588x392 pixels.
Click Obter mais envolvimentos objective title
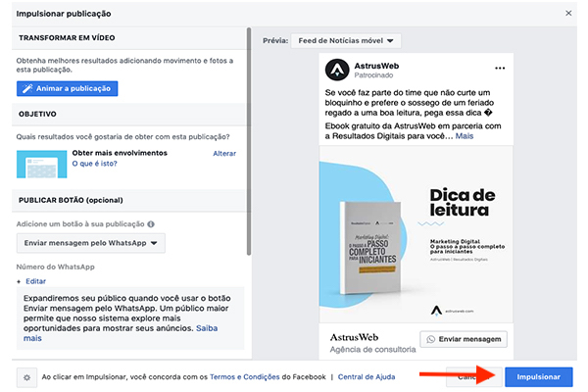point(120,153)
